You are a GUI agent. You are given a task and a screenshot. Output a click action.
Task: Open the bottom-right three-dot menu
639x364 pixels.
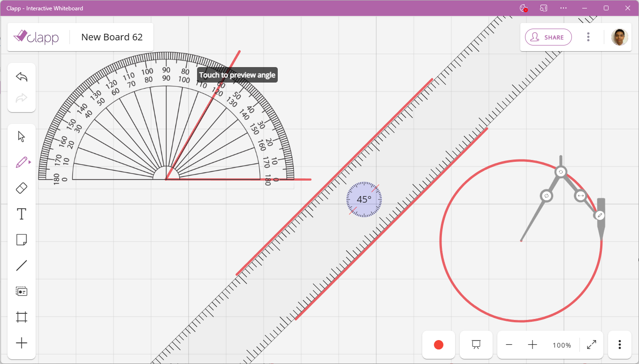(x=619, y=344)
